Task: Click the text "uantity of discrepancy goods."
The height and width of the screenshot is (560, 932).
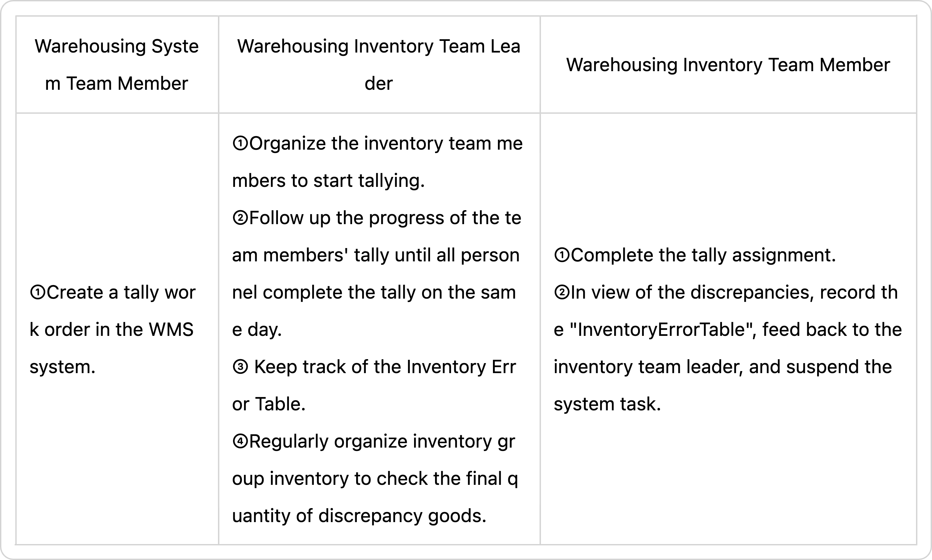Action: tap(359, 515)
